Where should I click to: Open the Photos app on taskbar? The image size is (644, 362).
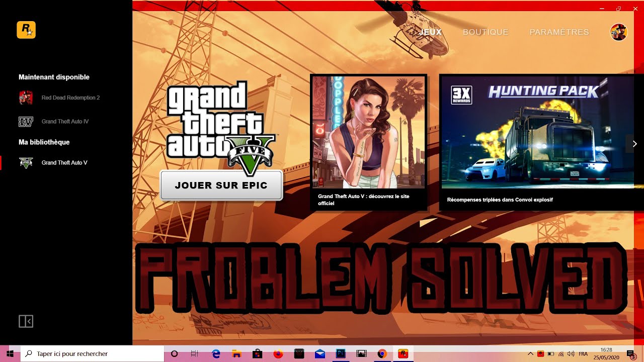pos(361,353)
